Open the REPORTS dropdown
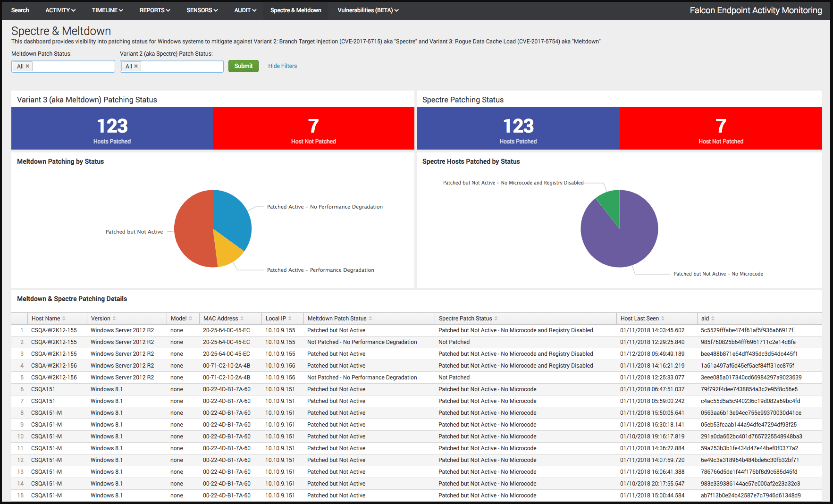Screen dimensions: 833x504 coord(154,10)
